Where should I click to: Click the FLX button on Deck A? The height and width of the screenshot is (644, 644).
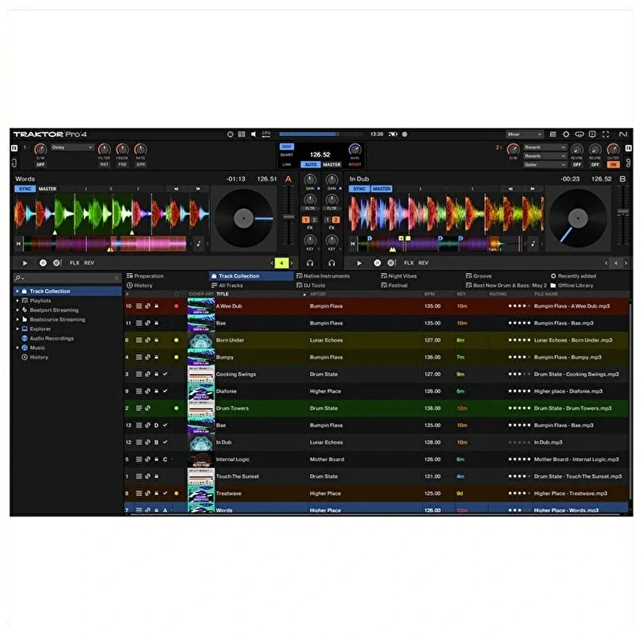(75, 263)
